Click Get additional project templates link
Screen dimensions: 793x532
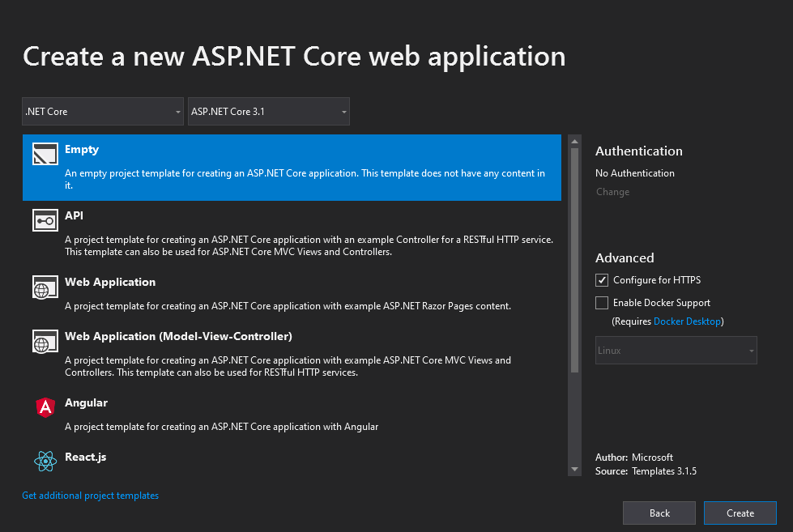pos(91,496)
